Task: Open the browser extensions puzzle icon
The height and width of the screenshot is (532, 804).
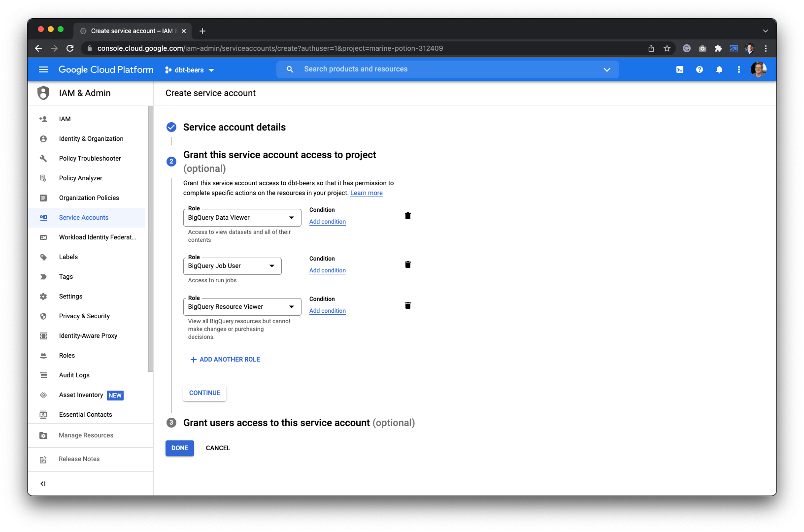Action: (718, 48)
